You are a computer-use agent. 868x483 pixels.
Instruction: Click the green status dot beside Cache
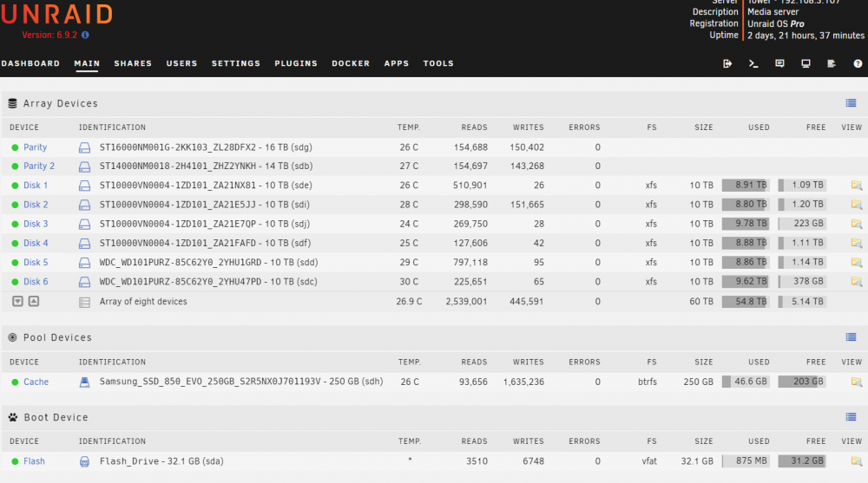pos(15,382)
